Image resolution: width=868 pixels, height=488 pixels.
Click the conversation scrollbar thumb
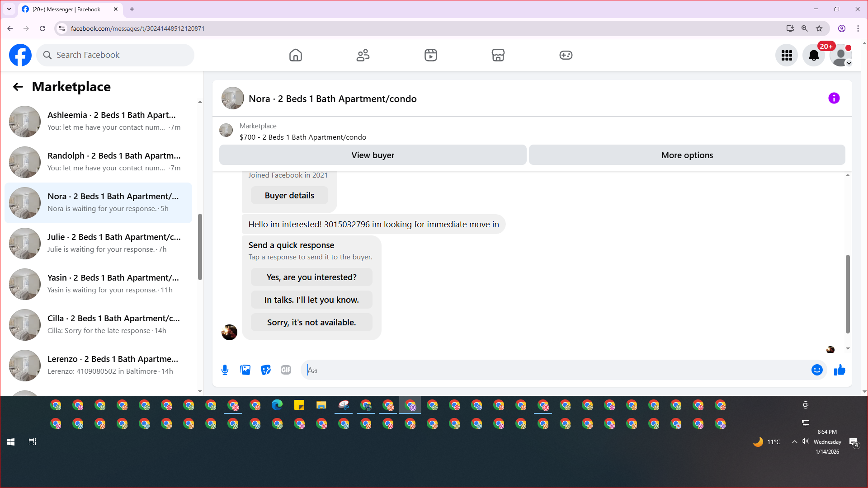point(848,294)
